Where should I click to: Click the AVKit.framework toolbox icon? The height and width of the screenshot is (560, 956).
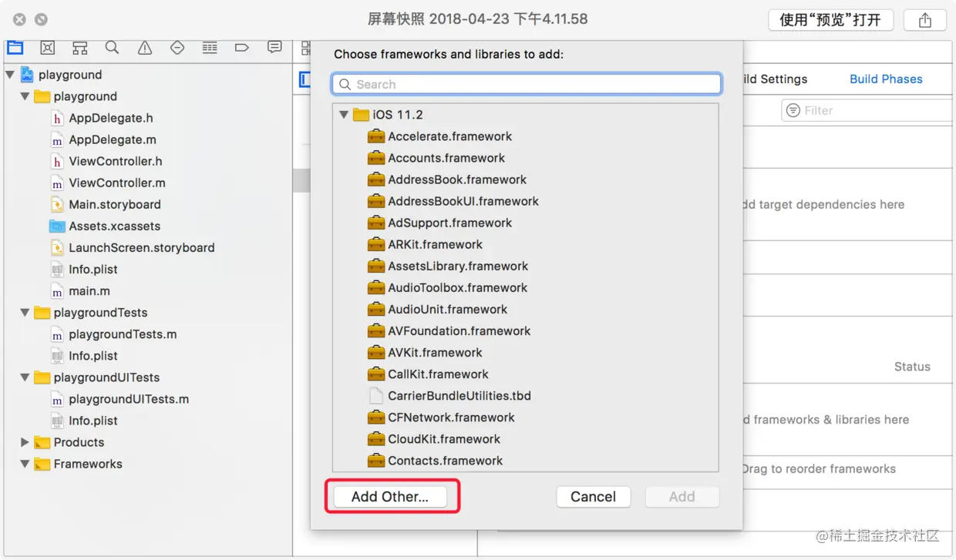(x=376, y=353)
